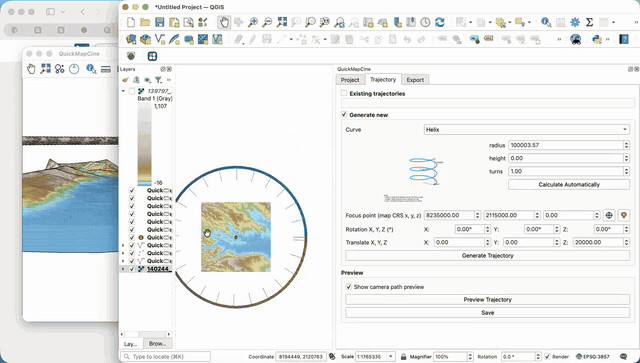
Task: Toggle visibility of 140244_ layer
Action: pos(132,269)
